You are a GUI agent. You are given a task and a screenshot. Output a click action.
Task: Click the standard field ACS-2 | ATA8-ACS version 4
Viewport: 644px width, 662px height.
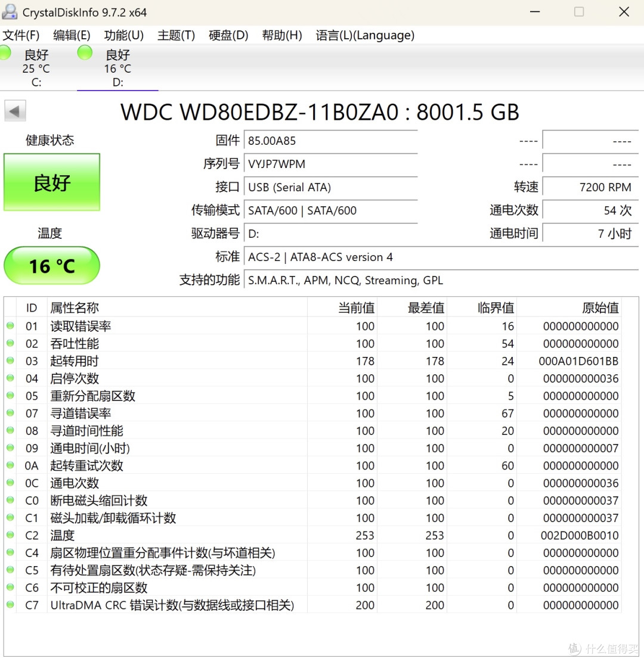441,257
